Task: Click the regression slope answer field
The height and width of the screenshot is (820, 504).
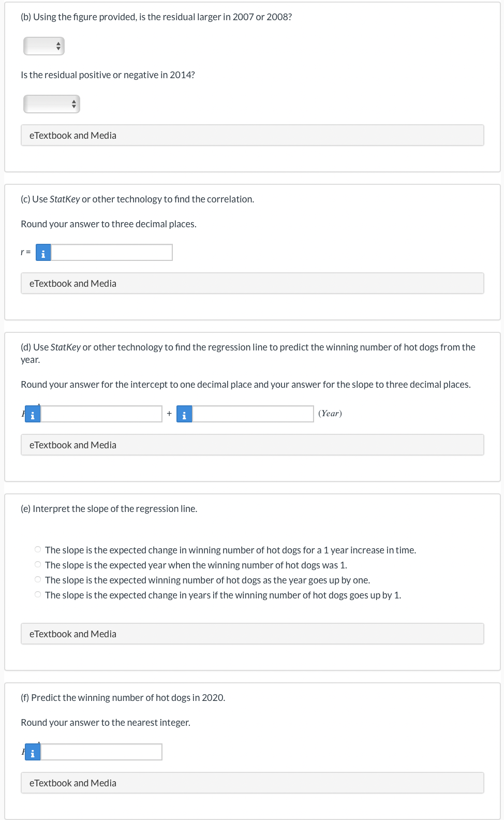Action: [x=253, y=414]
